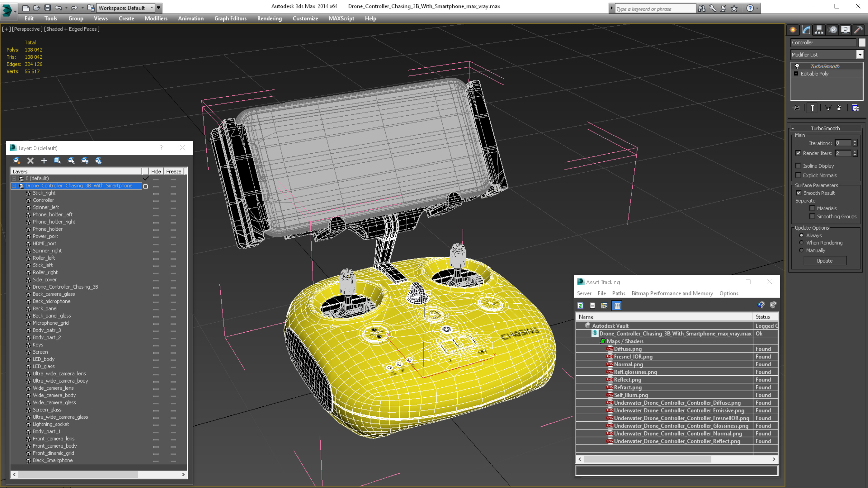Screen dimensions: 868x488
Task: Click Add Selected Objects plus icon in Layer dialog
Action: point(44,161)
